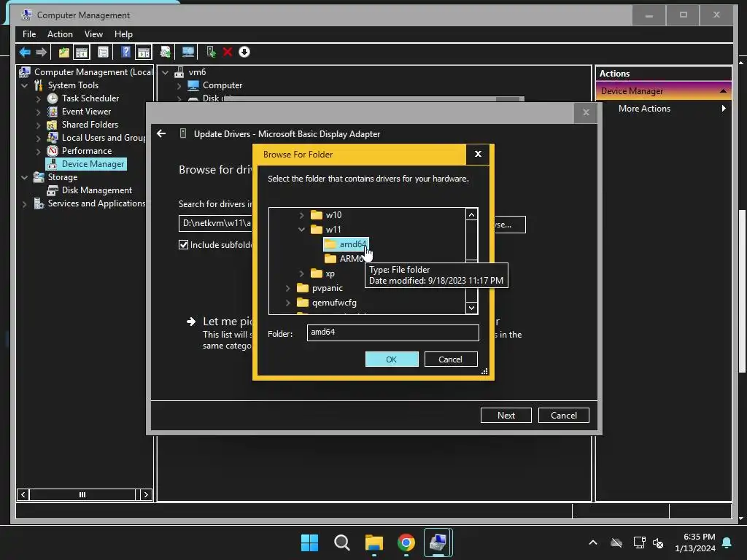This screenshot has height=560, width=747.
Task: Select the xp folder in the tree
Action: point(322,273)
